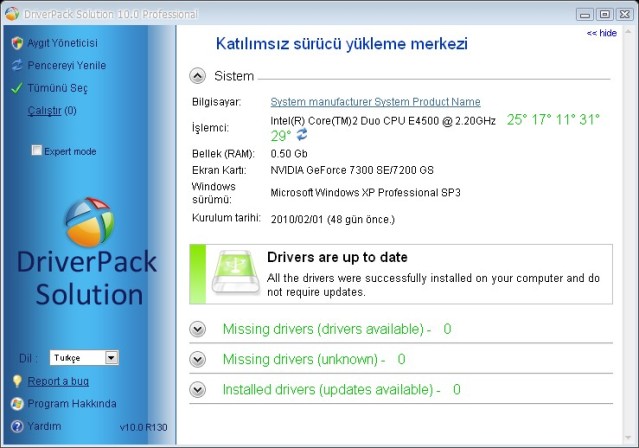Expand Installed drivers (updates available) section
639x448 pixels.
click(198, 389)
